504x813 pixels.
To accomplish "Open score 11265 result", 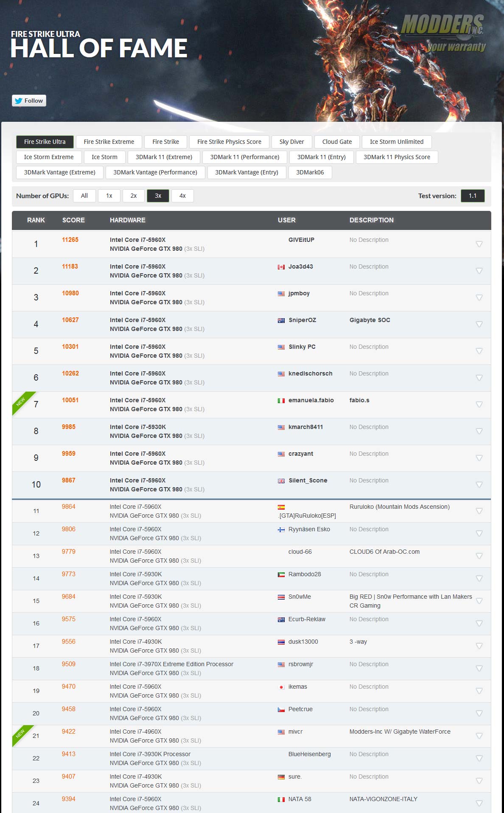I will tap(70, 240).
